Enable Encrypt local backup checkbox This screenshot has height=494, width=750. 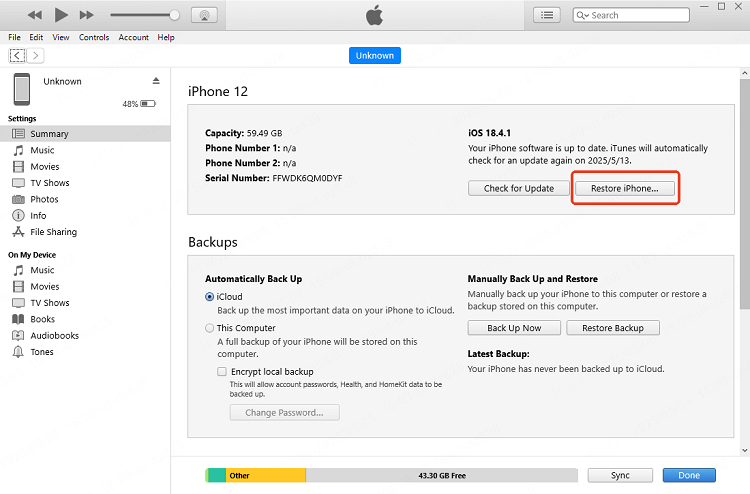coord(222,371)
